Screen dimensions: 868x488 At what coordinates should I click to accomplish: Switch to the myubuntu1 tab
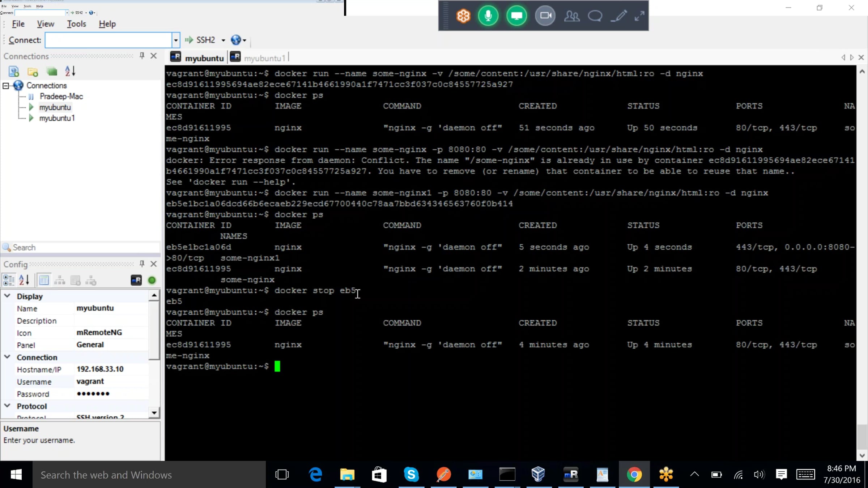pyautogui.click(x=264, y=58)
